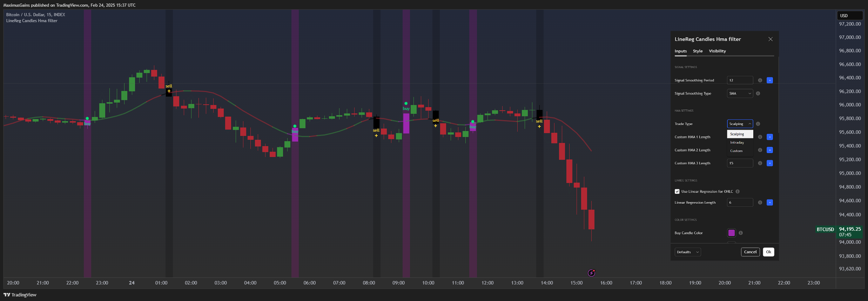The image size is (868, 301).
Task: Show info tooltip for Signal Smoothing Type
Action: tap(758, 93)
